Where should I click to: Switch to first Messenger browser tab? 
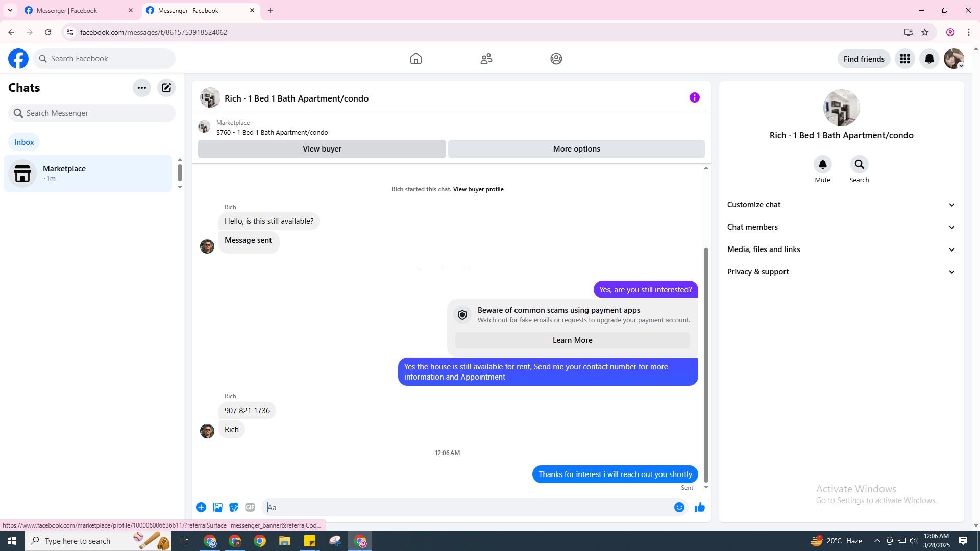point(79,10)
